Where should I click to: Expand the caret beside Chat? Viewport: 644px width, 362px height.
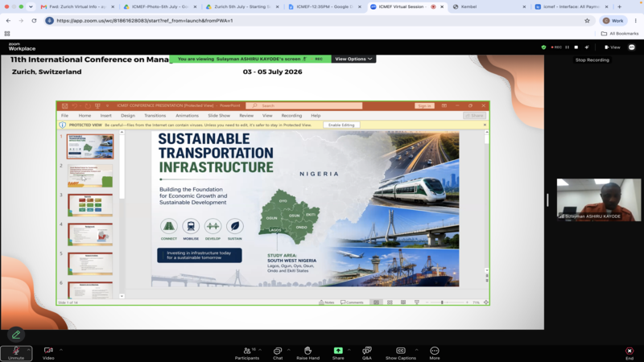click(x=289, y=350)
